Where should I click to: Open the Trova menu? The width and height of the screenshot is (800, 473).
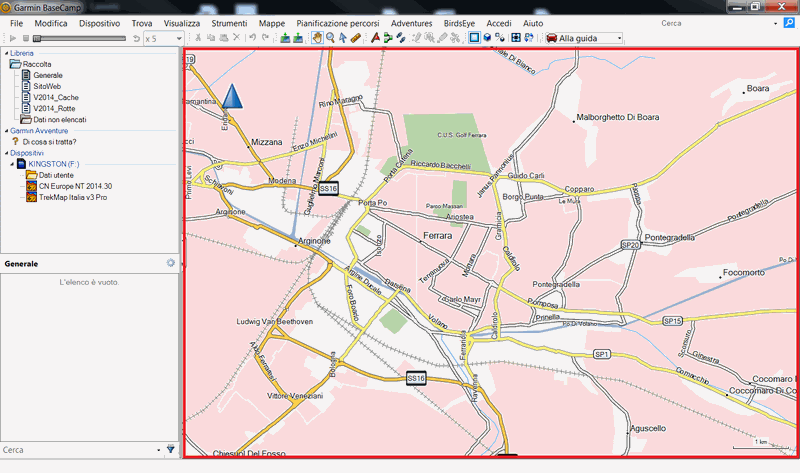(x=142, y=23)
